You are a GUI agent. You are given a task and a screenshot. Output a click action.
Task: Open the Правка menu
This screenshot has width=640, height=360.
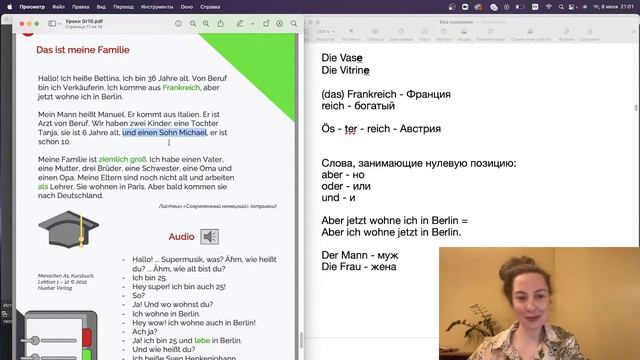point(80,7)
